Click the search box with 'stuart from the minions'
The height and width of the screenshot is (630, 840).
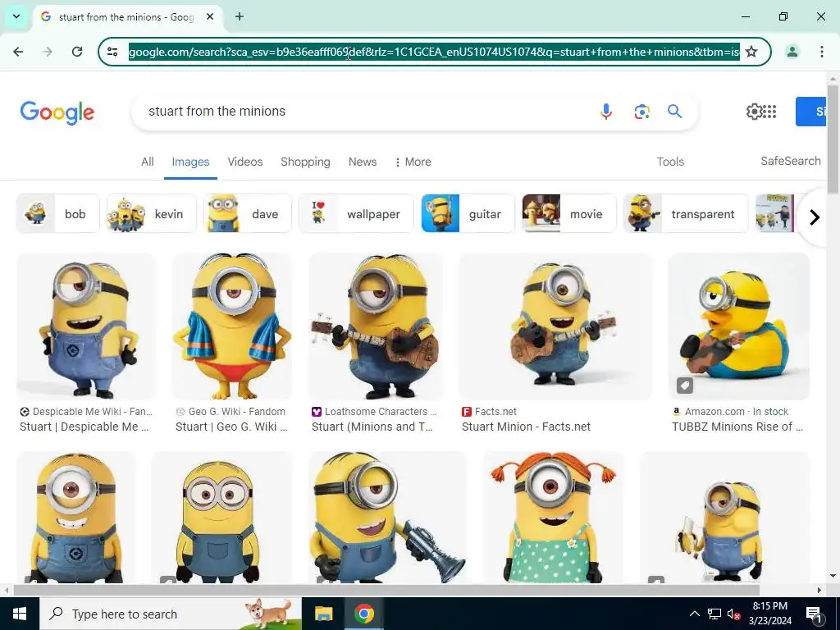pyautogui.click(x=364, y=112)
